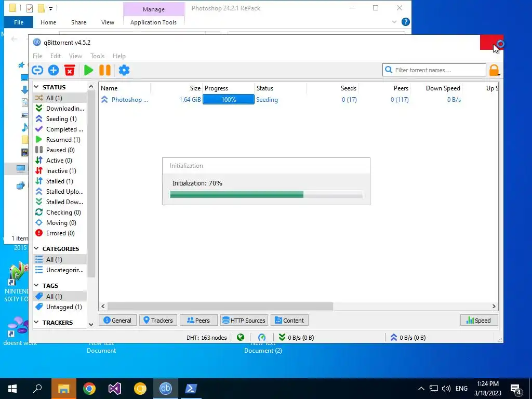This screenshot has height=399, width=532.
Task: Sort by the Down Speed column header
Action: coord(436,88)
